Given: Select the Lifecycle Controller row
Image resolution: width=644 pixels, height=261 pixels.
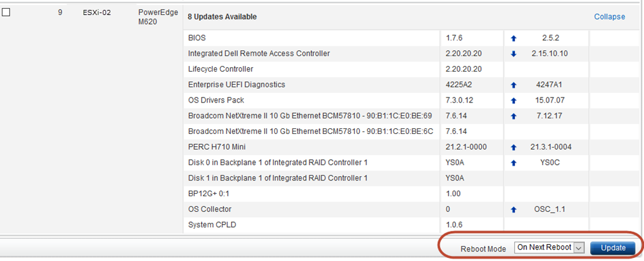Looking at the screenshot, I should (411, 69).
